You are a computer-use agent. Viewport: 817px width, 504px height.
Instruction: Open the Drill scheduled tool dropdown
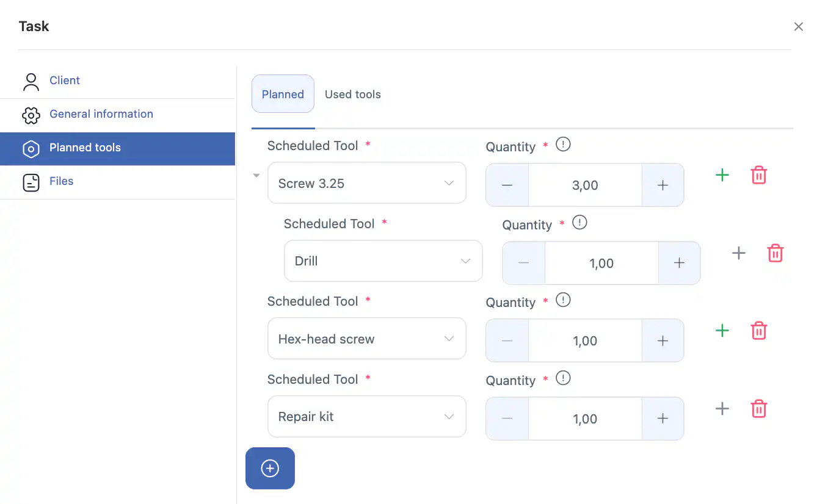click(383, 261)
